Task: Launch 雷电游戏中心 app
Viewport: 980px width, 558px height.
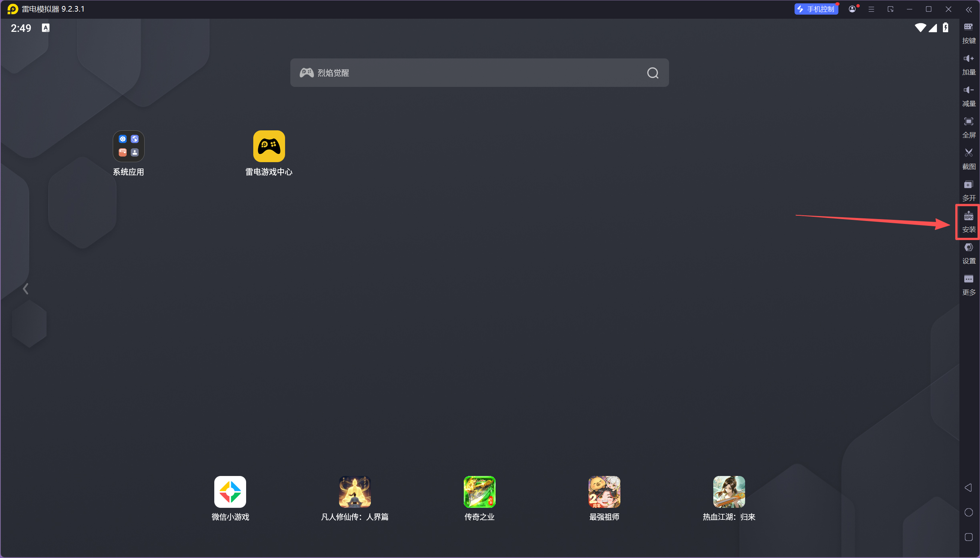Action: click(x=269, y=146)
